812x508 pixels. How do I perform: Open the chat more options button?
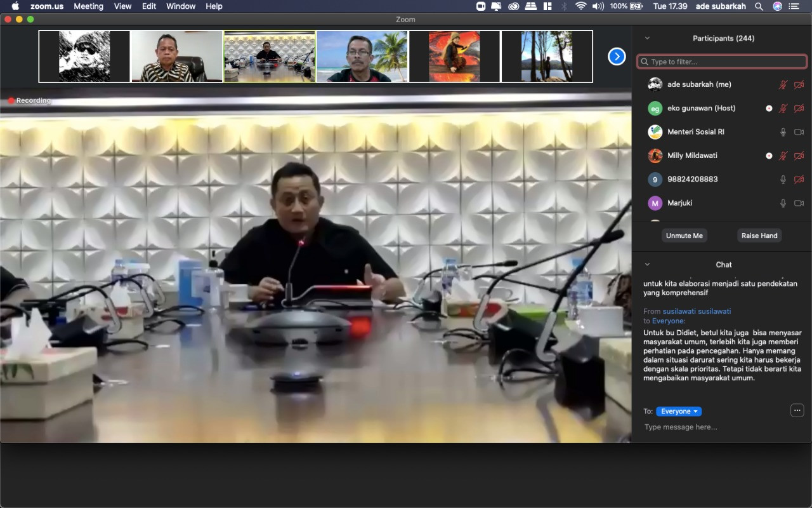click(x=797, y=410)
